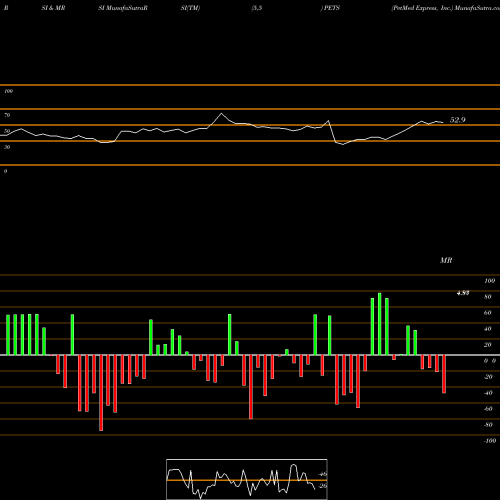This screenshot has height=500, width=500.
Task: Click the 'SI(TM)' header text
Action: (x=190, y=8)
